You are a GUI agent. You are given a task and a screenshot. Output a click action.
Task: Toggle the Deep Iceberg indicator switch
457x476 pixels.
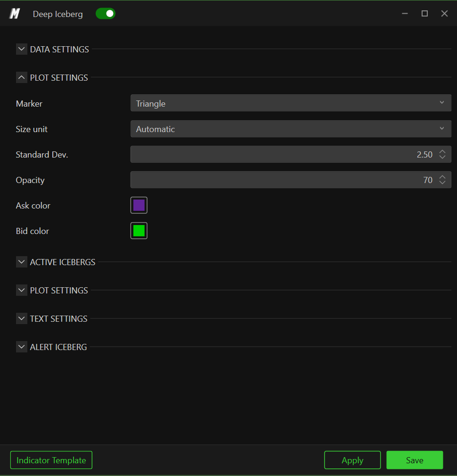(x=105, y=14)
